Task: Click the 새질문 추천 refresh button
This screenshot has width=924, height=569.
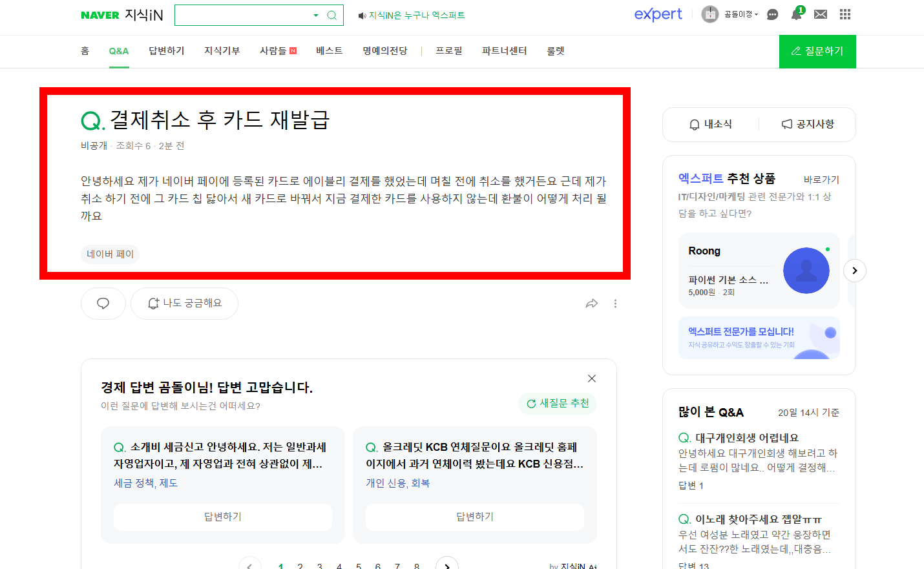Action: (x=558, y=404)
